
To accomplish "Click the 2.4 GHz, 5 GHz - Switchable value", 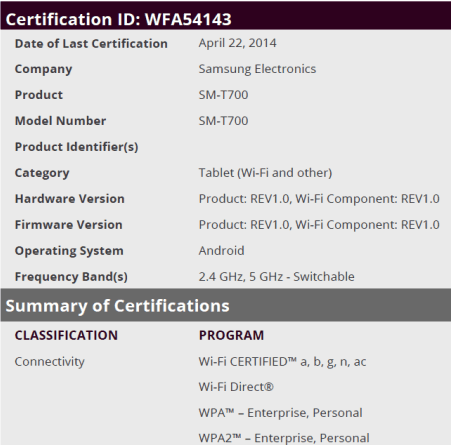I will pos(276,277).
